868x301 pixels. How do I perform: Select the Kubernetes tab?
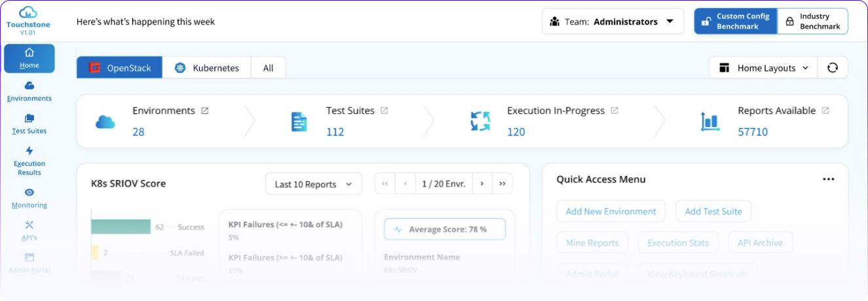[207, 68]
